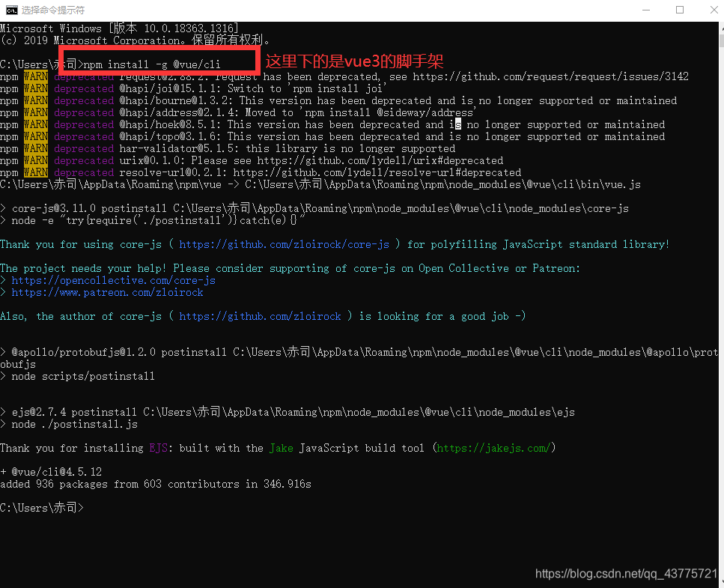This screenshot has width=724, height=588.
Task: Click the @hapi/bourne@1.3.2 deprecation text
Action: pos(398,100)
